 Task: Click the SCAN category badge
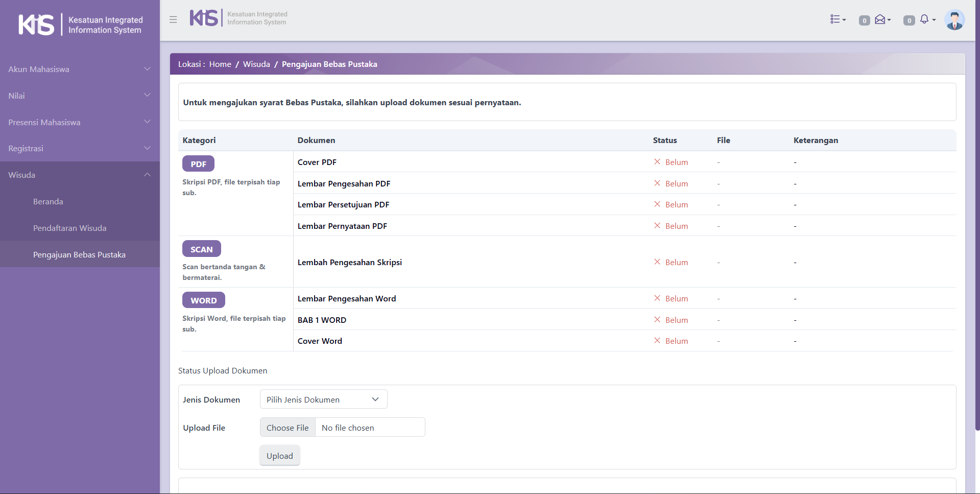tap(201, 249)
